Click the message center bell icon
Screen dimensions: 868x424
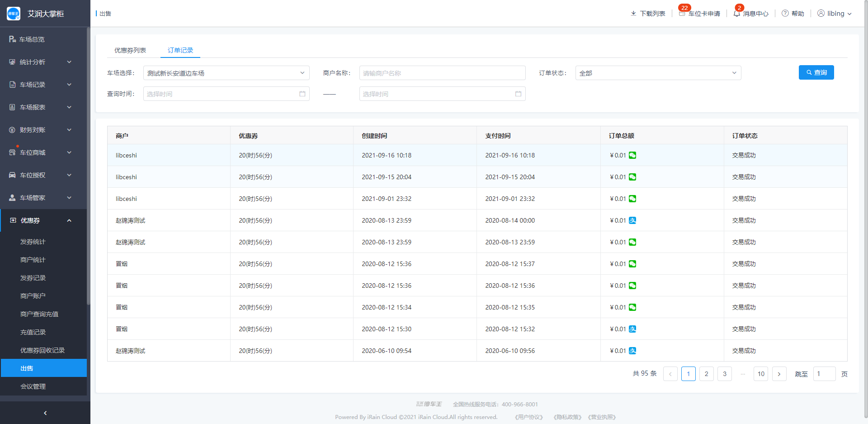(x=737, y=14)
